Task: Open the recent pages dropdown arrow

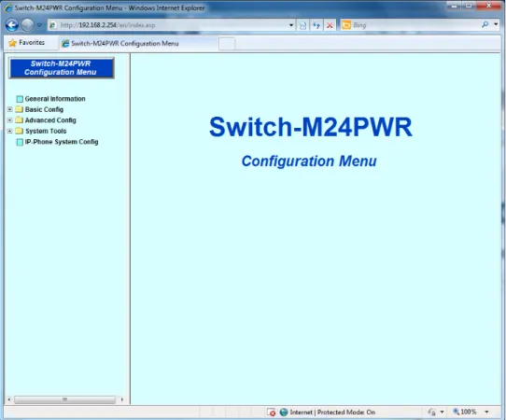Action: [x=39, y=25]
